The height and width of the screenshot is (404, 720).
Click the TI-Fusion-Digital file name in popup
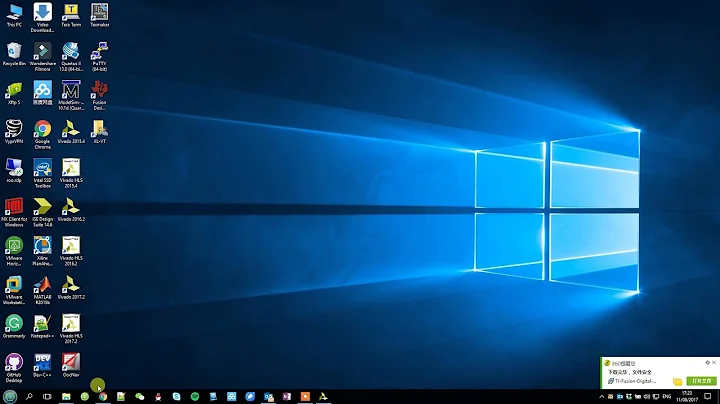(x=636, y=381)
